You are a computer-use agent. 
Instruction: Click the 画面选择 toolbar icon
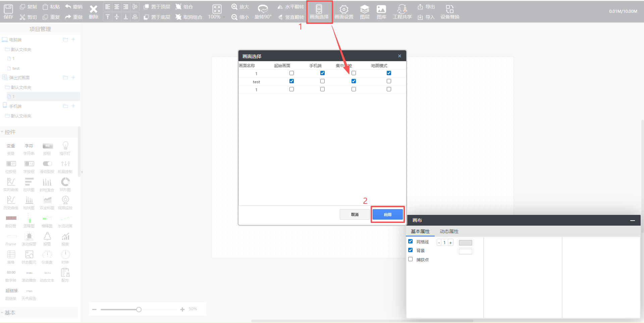click(319, 11)
